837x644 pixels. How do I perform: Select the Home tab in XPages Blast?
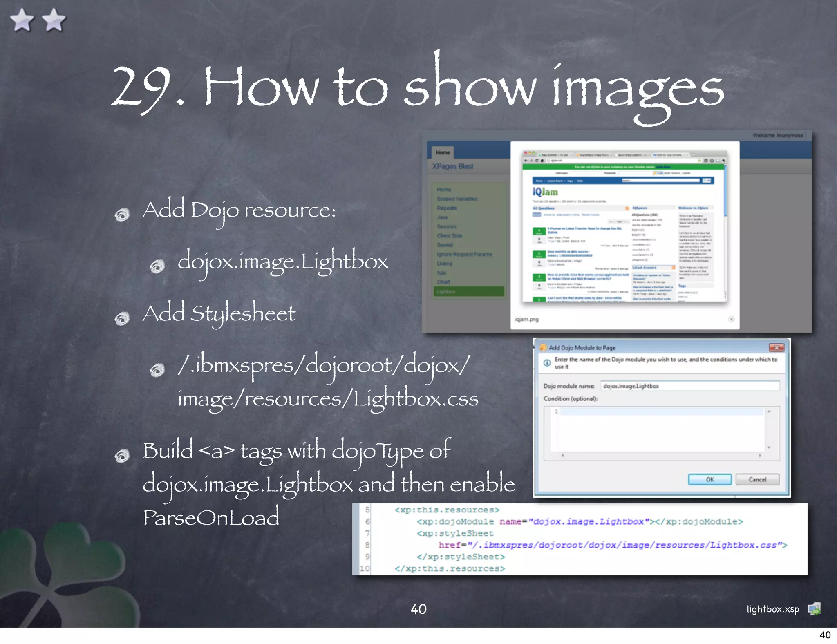click(443, 152)
